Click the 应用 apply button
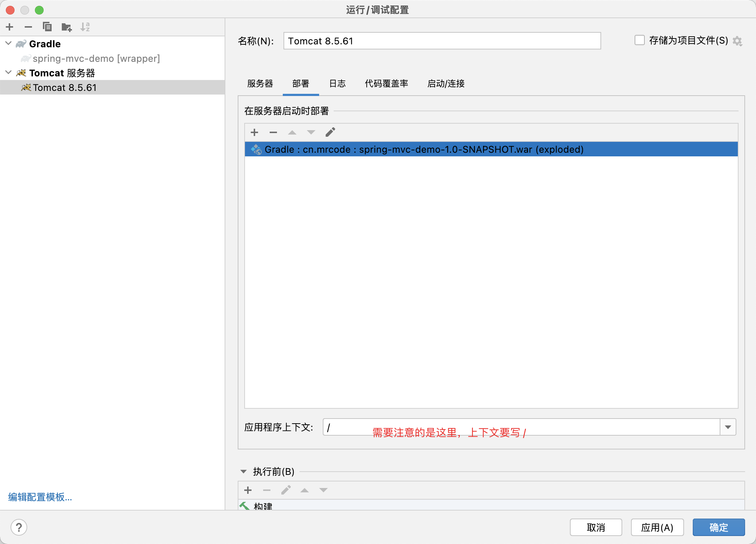756x544 pixels. [657, 527]
